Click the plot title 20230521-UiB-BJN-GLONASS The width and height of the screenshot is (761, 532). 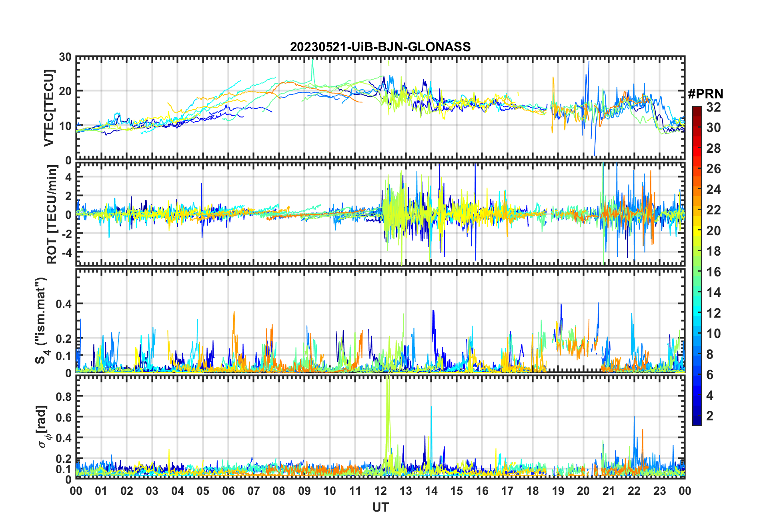[380, 47]
